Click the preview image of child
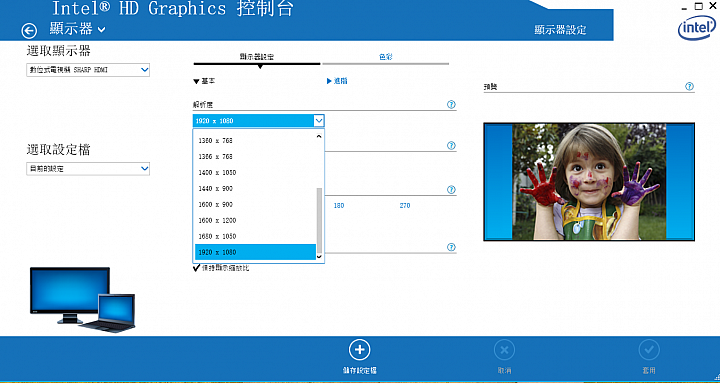 [x=589, y=182]
